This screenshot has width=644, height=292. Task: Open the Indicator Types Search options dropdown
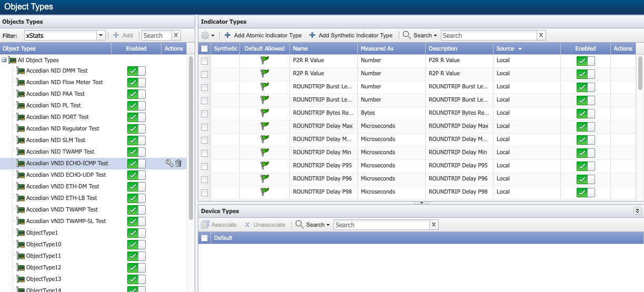(425, 35)
